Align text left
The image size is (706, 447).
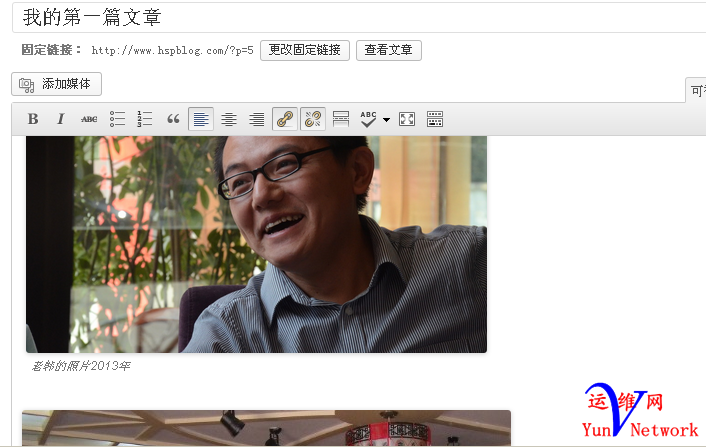coord(201,119)
